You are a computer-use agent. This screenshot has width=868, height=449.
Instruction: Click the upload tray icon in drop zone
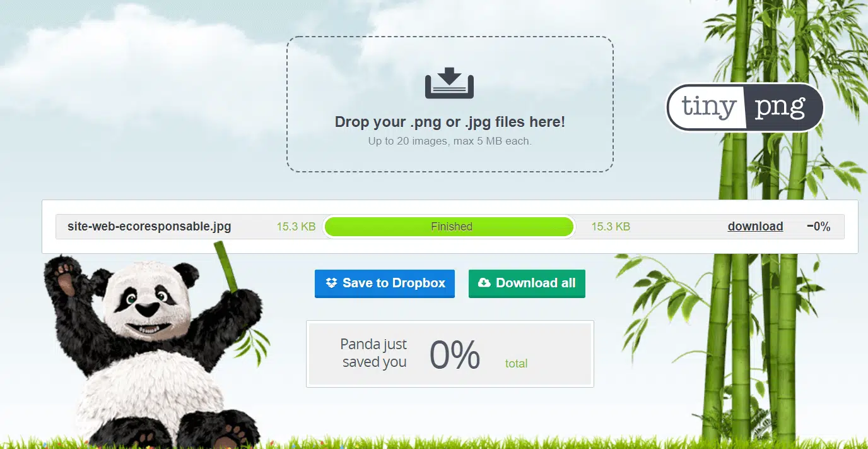coord(449,83)
